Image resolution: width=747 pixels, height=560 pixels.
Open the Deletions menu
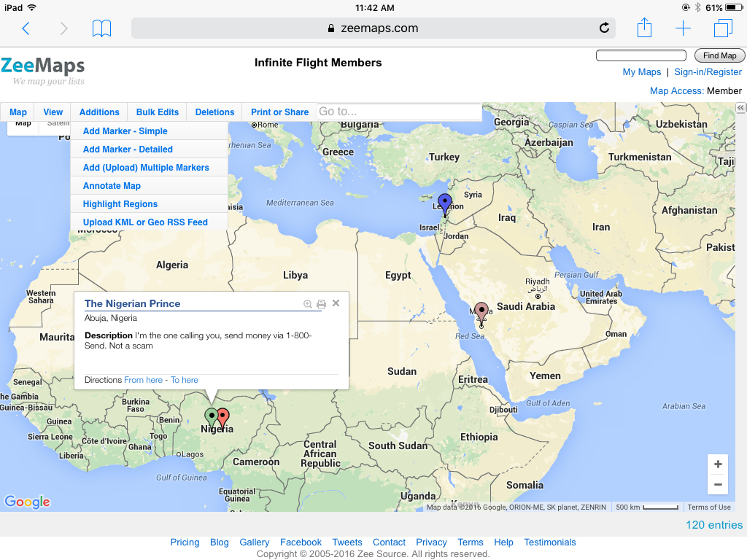click(x=215, y=112)
